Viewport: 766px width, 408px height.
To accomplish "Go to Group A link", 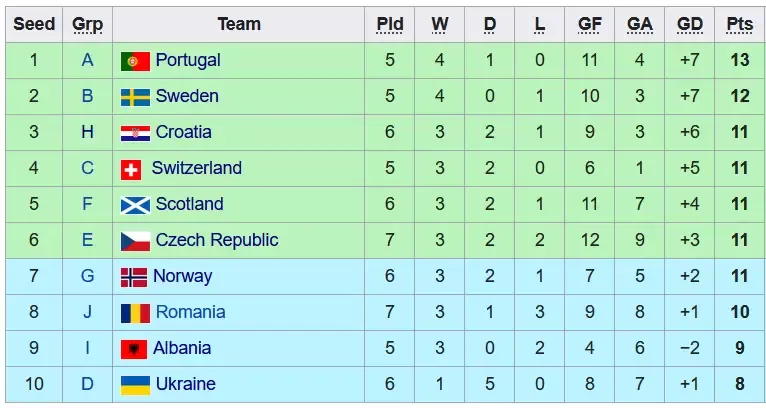I will (87, 60).
